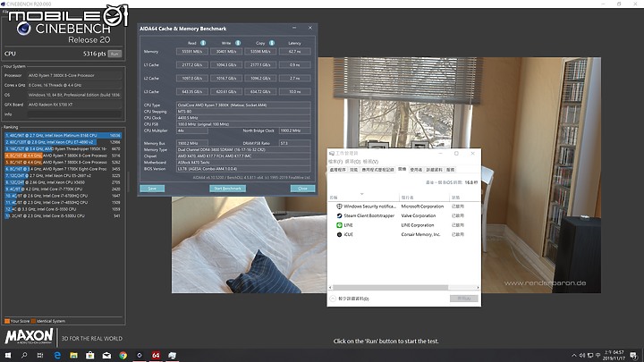
Task: Open Microsoft Store from the taskbar
Action: [90, 355]
